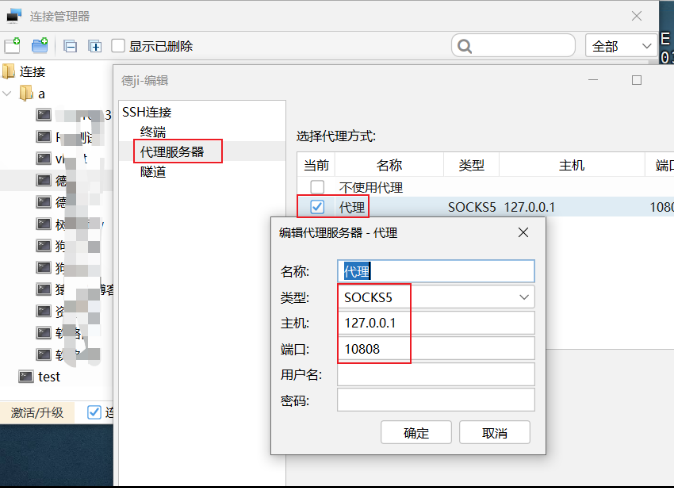Click the search magnifier icon
Screen dimensions: 674x488
pos(464,46)
